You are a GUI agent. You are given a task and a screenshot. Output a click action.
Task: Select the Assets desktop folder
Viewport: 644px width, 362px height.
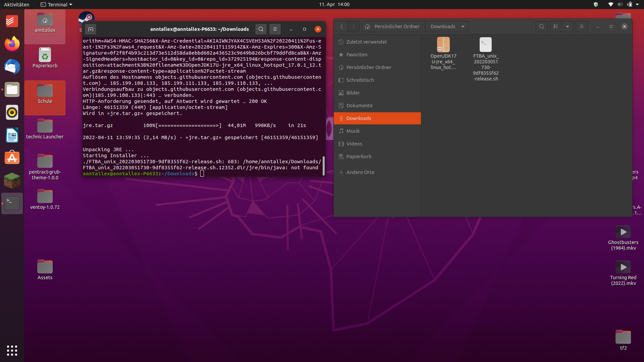(45, 270)
